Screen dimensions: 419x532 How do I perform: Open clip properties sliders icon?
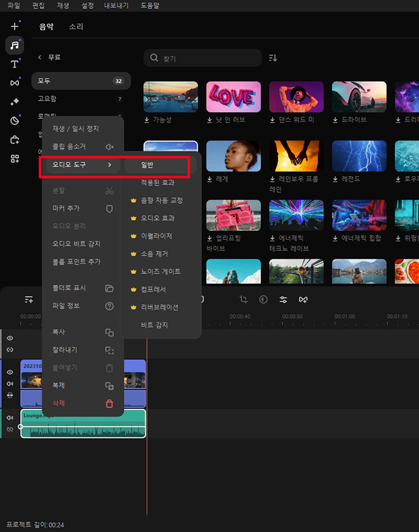[x=283, y=299]
